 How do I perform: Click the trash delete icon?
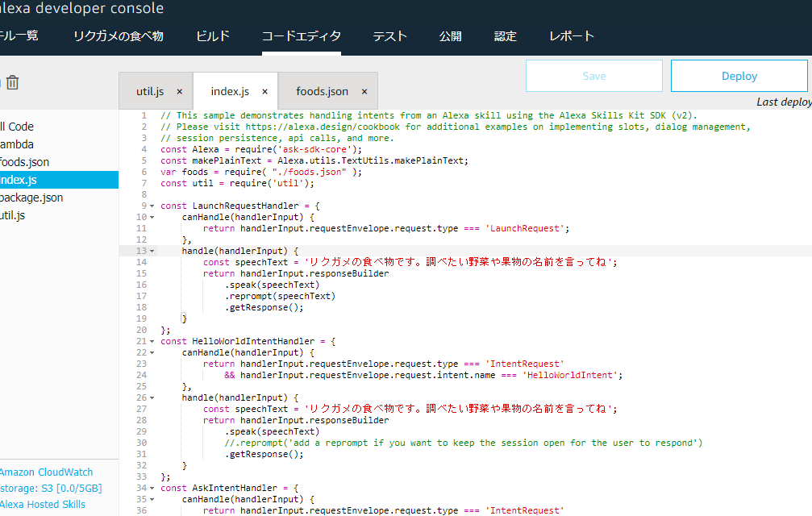(x=13, y=82)
